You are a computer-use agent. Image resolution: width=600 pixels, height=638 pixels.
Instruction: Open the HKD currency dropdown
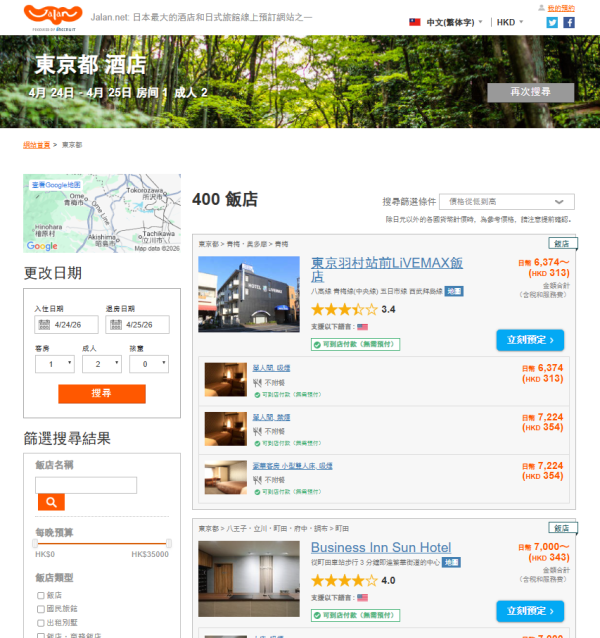click(x=510, y=22)
